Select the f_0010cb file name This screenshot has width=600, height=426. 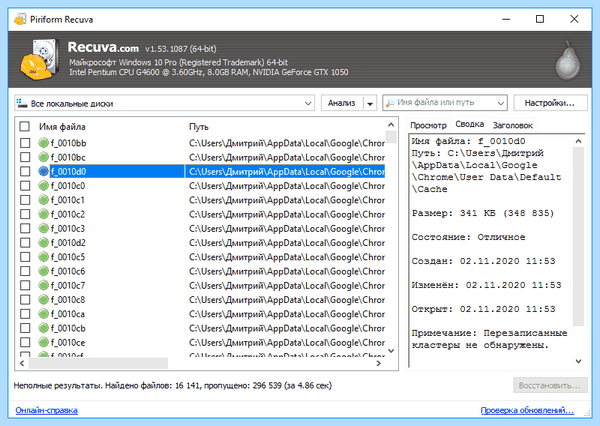(x=68, y=328)
